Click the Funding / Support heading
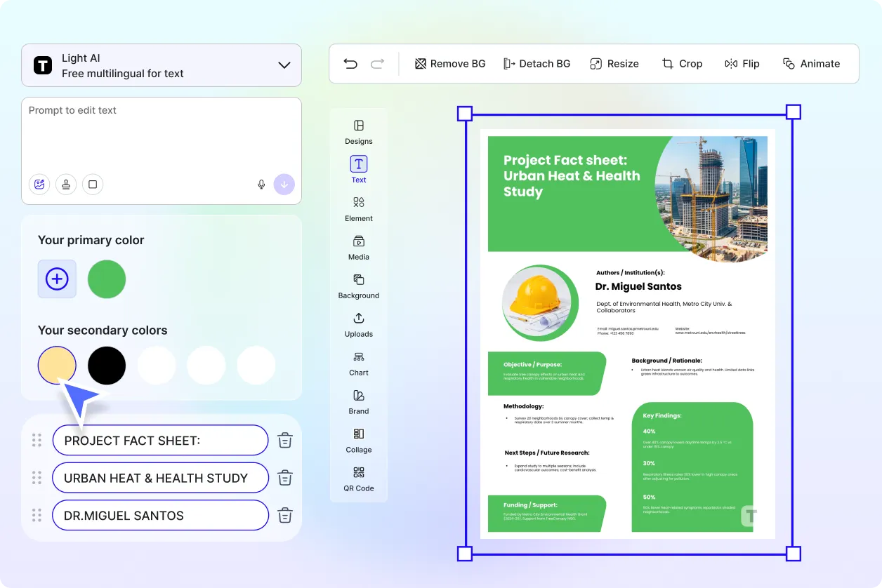 coord(530,505)
